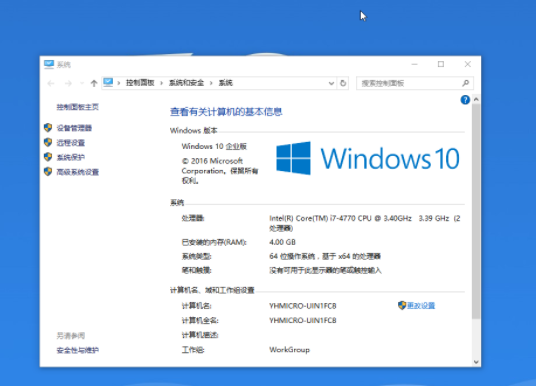The height and width of the screenshot is (386, 536).
Task: Refresh the control panel page
Action: click(343, 83)
